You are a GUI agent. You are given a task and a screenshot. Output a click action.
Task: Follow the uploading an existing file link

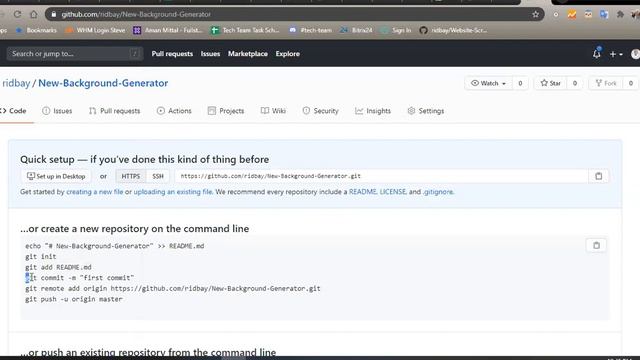[173, 192]
